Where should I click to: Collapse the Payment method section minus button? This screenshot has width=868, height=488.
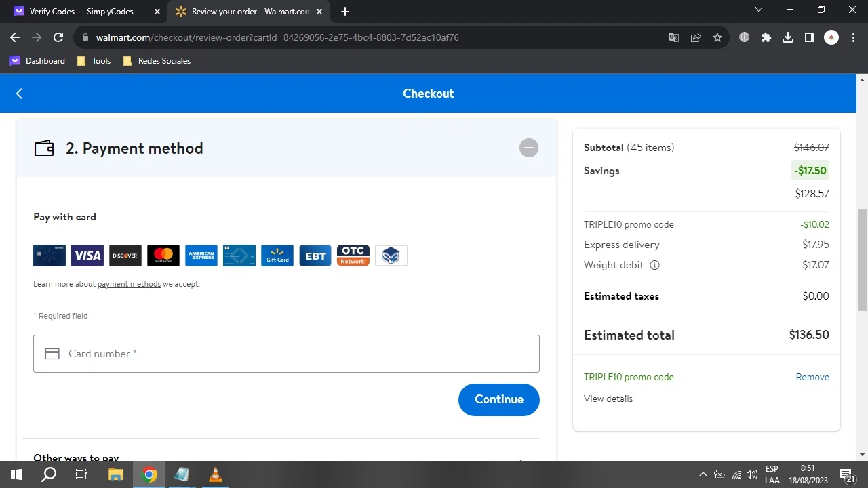tap(529, 148)
